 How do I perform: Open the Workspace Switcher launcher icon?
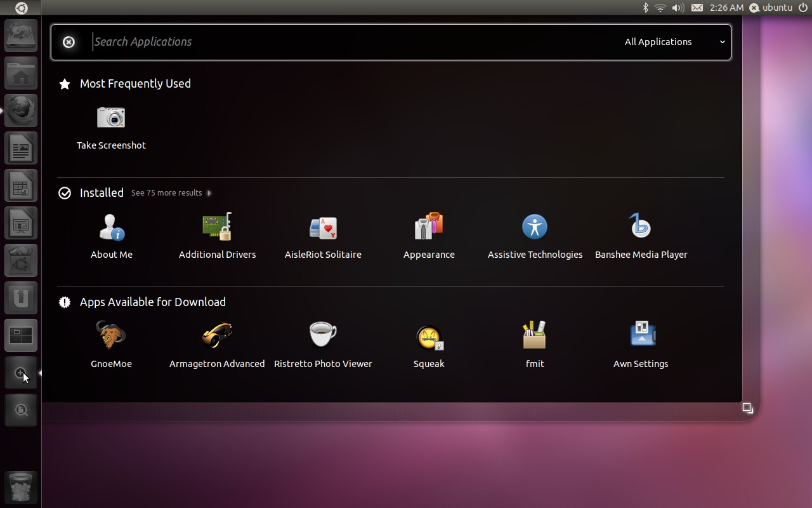[21, 335]
